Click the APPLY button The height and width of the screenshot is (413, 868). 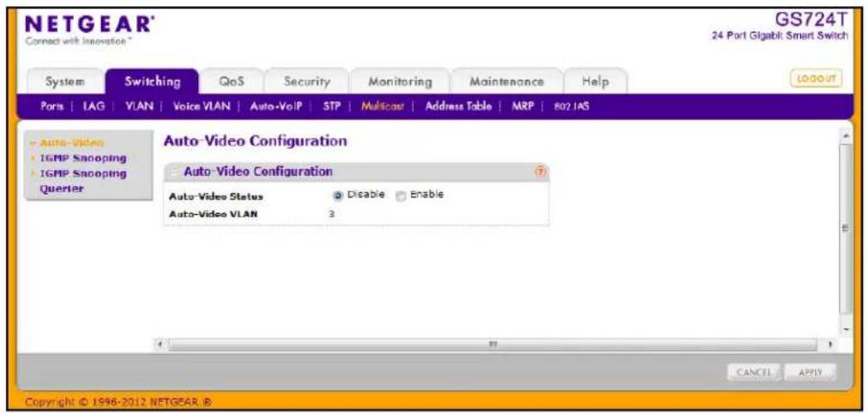pyautogui.click(x=811, y=373)
